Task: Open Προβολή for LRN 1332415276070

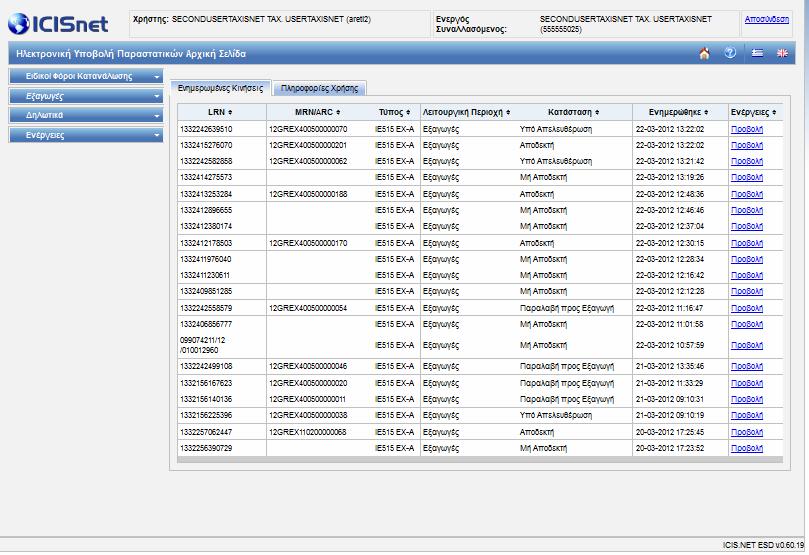Action: pyautogui.click(x=747, y=145)
